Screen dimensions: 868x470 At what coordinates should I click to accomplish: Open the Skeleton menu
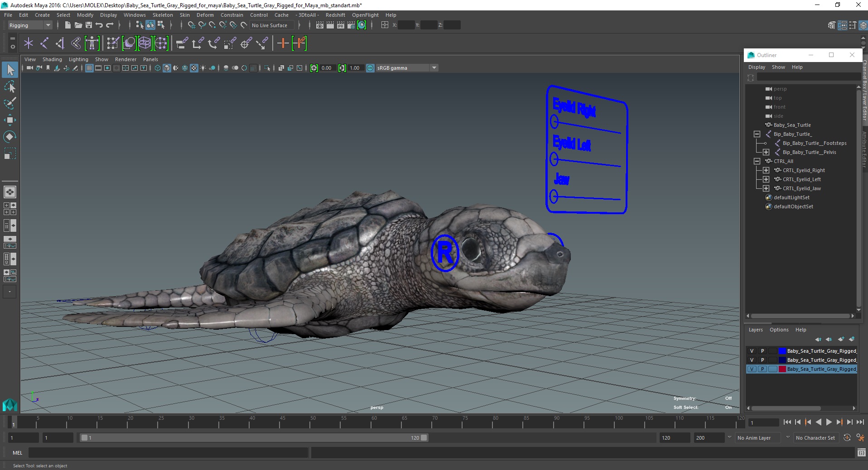[x=162, y=15]
